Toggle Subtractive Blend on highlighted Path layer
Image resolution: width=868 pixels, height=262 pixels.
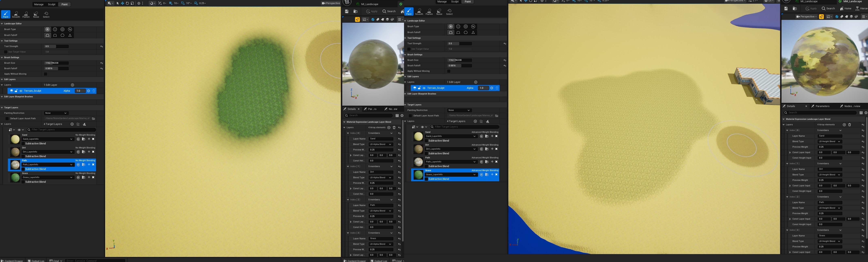[23, 169]
